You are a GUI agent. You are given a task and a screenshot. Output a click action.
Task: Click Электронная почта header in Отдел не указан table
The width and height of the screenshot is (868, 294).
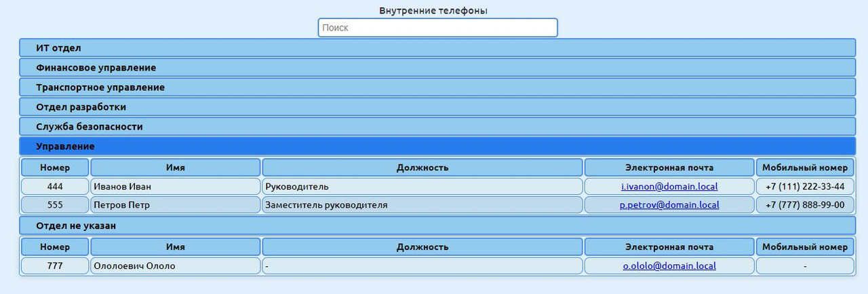coord(669,247)
